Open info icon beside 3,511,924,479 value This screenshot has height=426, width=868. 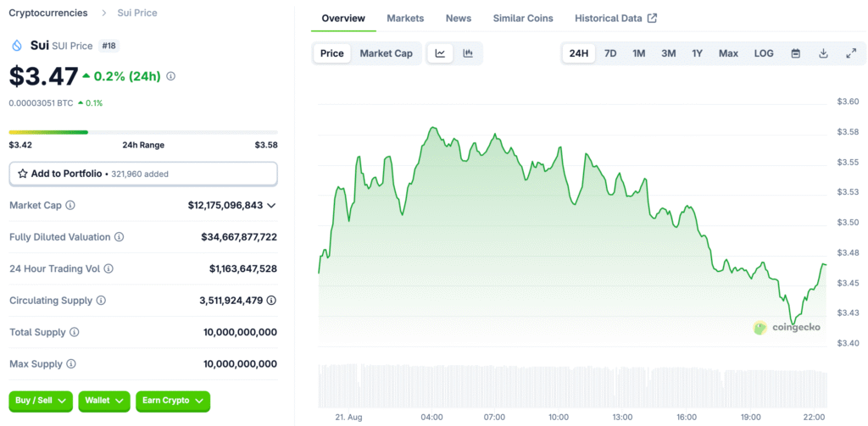pyautogui.click(x=271, y=301)
